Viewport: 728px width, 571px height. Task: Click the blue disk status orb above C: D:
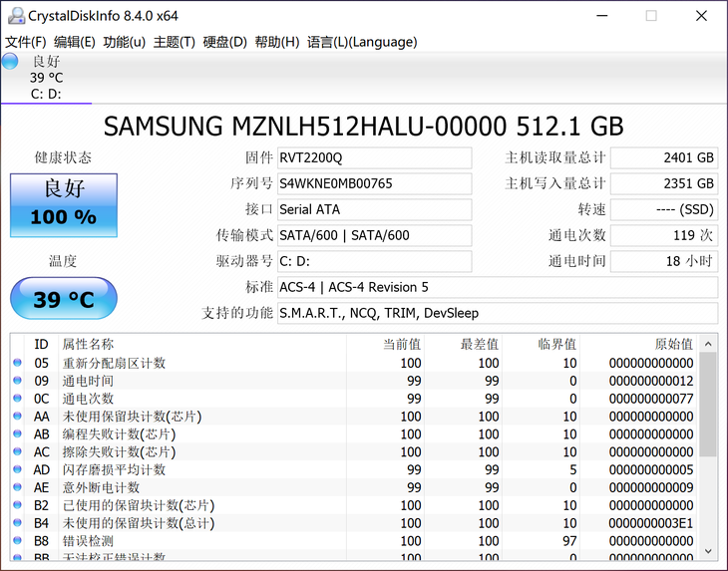11,61
